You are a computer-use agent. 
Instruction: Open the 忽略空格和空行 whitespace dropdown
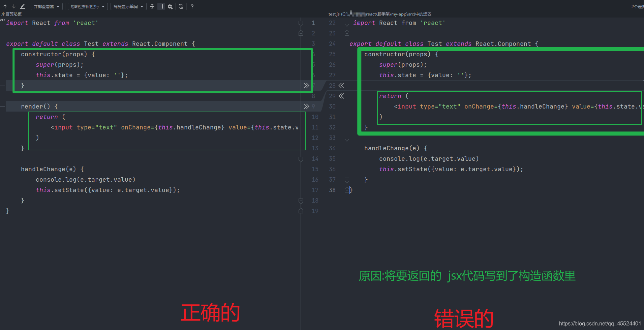[87, 6]
